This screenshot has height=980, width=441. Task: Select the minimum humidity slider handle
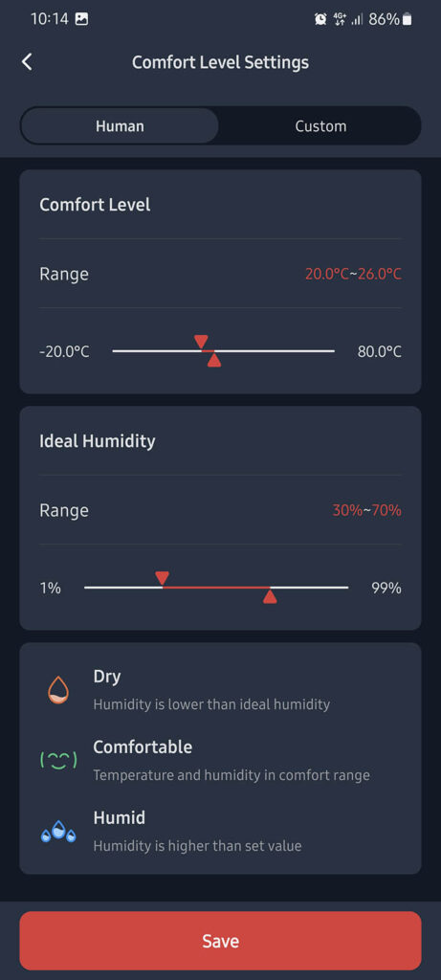162,578
